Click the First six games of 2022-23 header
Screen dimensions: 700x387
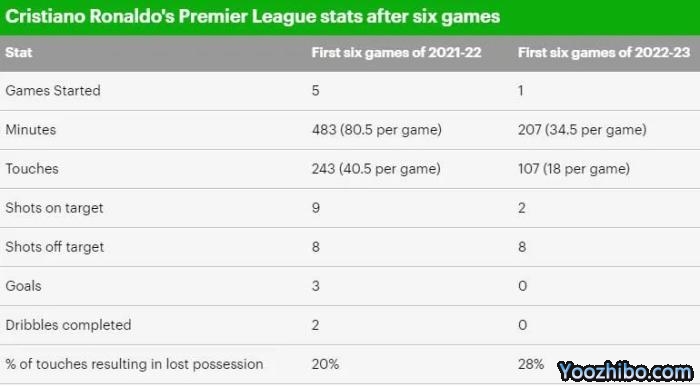point(604,53)
